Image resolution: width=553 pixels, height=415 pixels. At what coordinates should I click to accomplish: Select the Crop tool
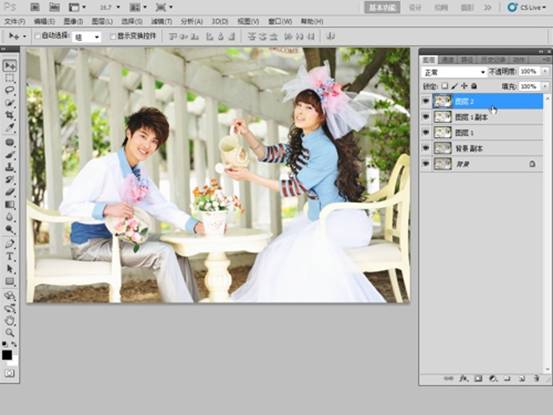coord(10,115)
